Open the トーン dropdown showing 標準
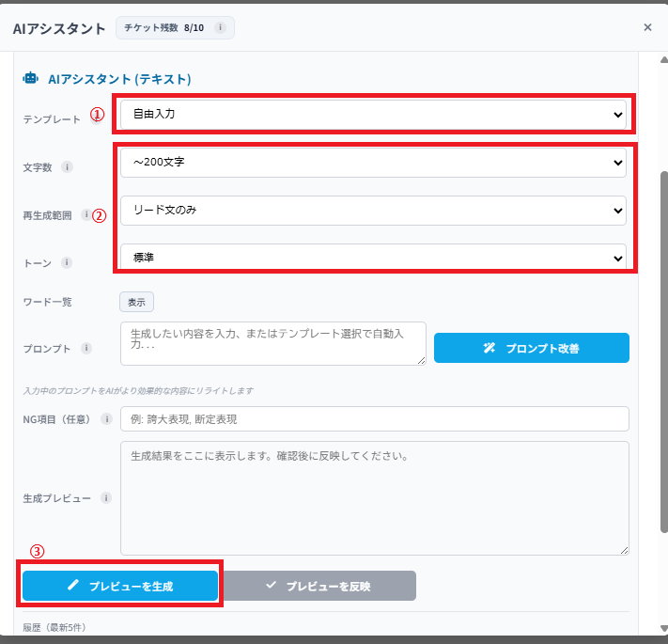The image size is (668, 644). pyautogui.click(x=373, y=257)
